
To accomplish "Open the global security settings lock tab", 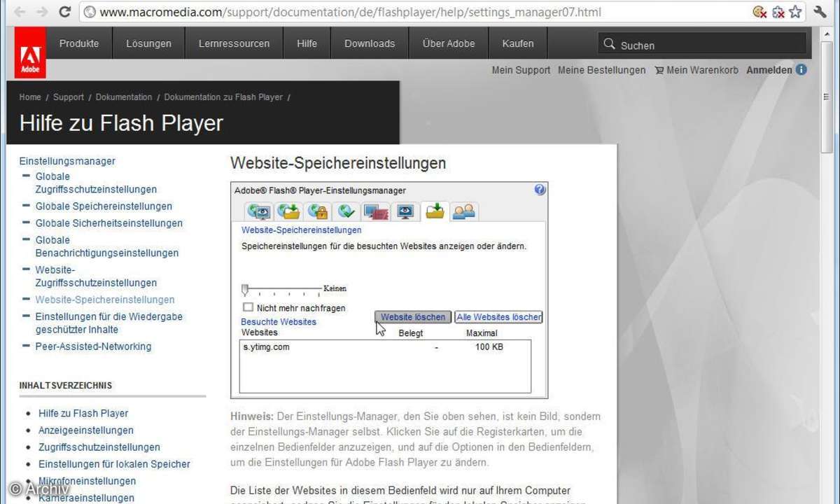I will (318, 211).
